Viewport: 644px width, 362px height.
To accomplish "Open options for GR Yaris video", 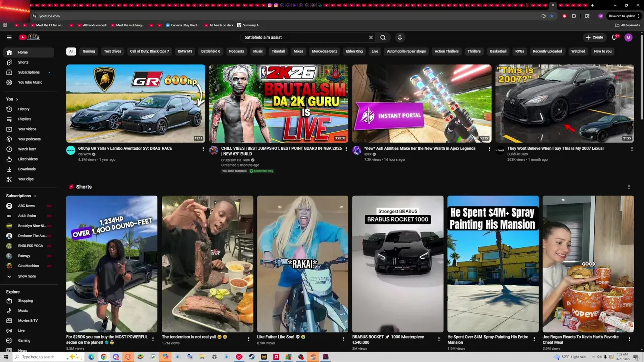I will 203,149.
